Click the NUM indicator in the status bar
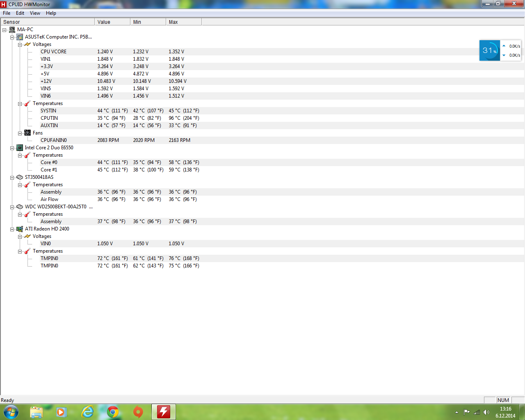The width and height of the screenshot is (525, 420). (503, 400)
